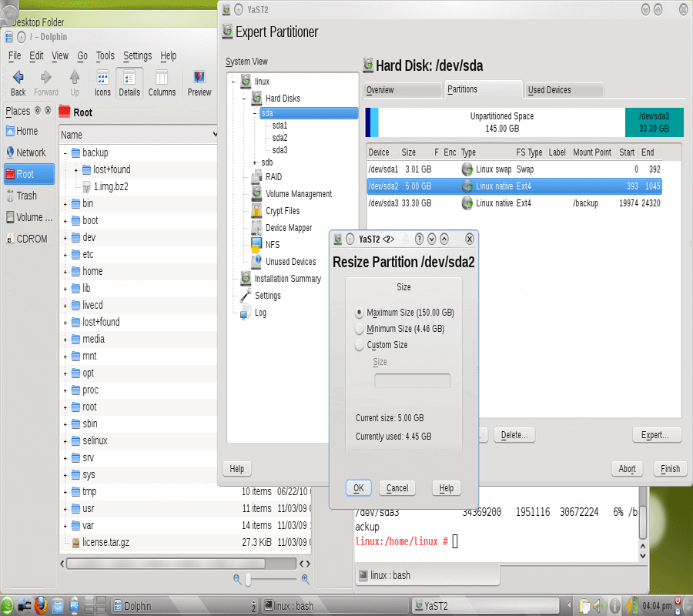Click the Up arrow in Dolphin toolbar

click(74, 82)
